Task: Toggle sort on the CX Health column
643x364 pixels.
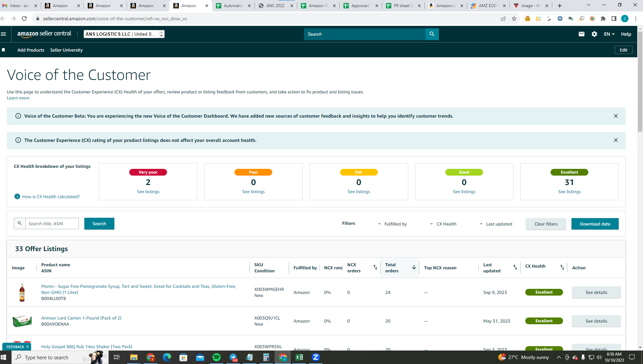Action: tap(562, 267)
